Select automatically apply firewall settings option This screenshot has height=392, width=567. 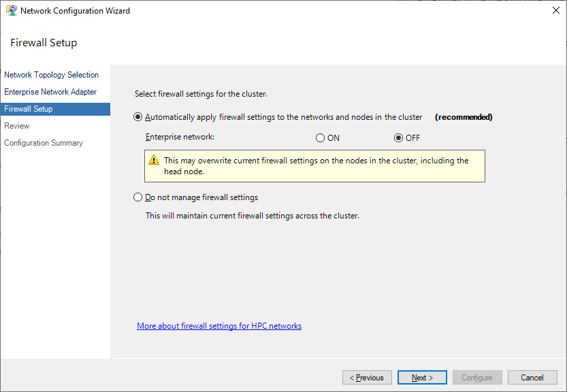[138, 117]
